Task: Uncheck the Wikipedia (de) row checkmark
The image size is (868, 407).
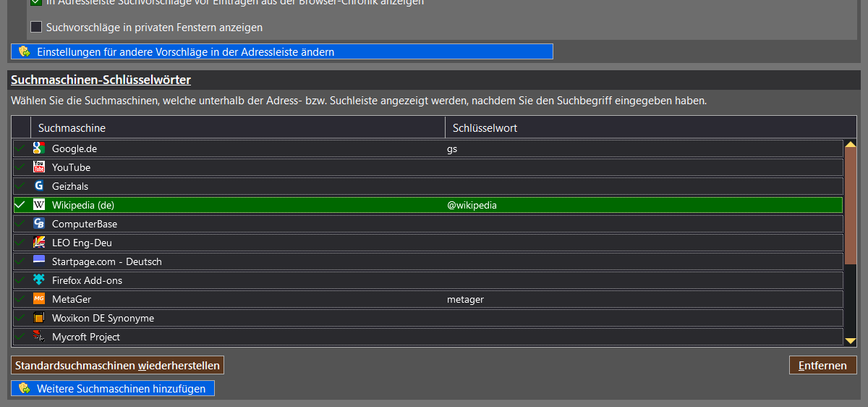Action: (20, 205)
